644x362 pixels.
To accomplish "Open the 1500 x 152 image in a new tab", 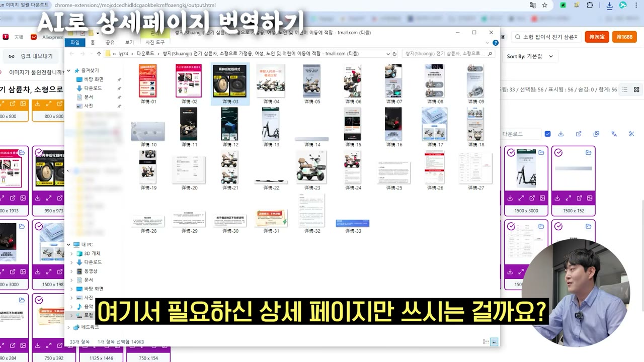I will pos(579,198).
